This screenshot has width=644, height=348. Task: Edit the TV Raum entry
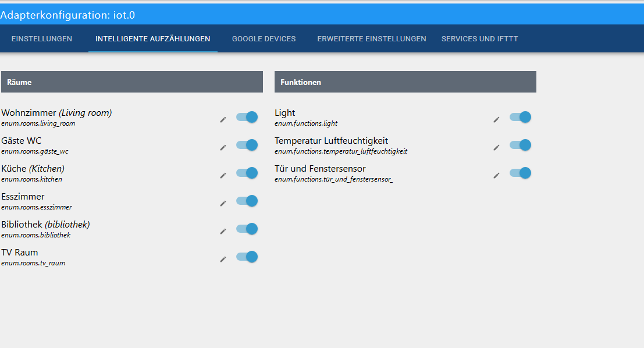click(x=223, y=259)
